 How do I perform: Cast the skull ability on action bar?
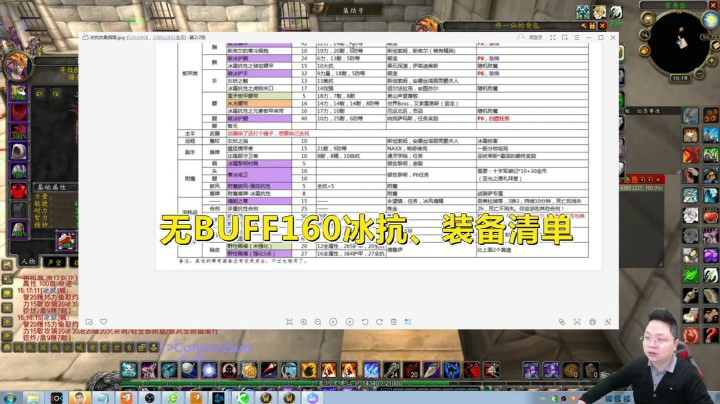pos(129,370)
